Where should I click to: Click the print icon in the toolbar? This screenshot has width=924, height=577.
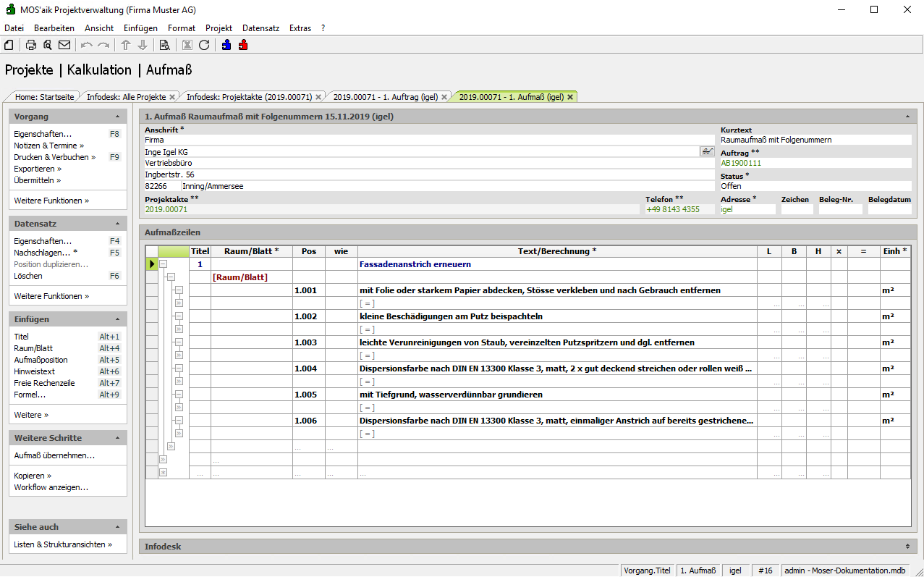click(31, 45)
